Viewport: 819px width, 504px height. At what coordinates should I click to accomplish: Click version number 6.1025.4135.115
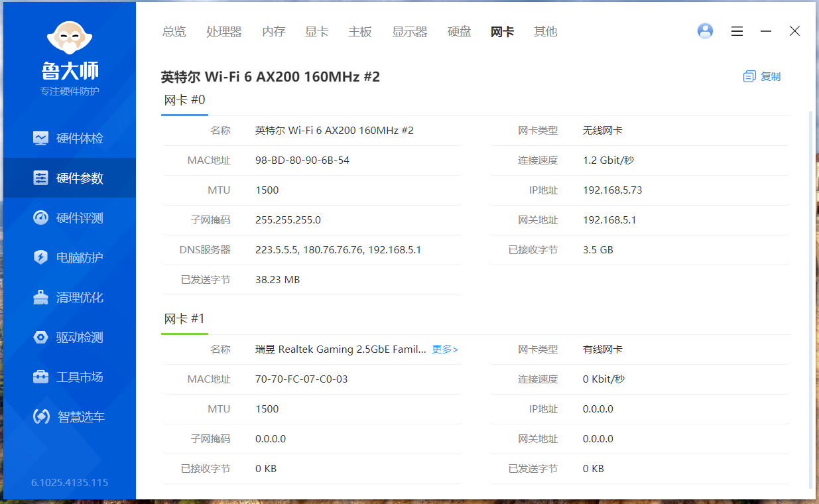pos(70,482)
